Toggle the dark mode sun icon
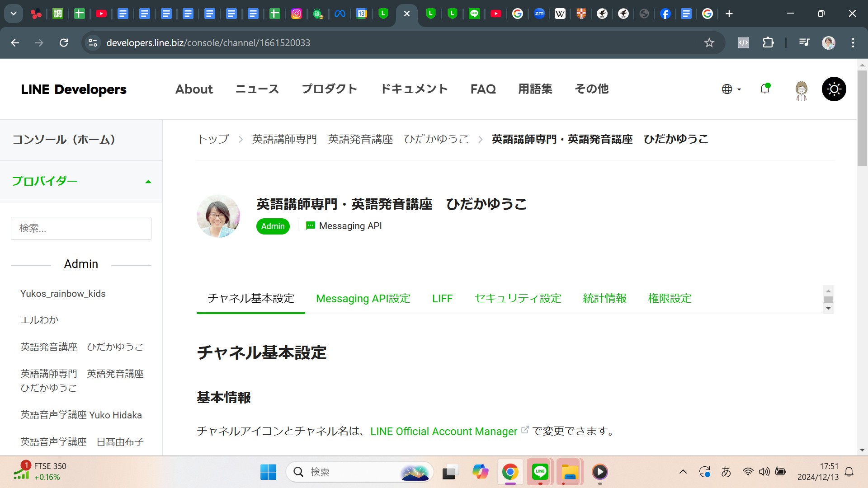The image size is (868, 488). (834, 89)
